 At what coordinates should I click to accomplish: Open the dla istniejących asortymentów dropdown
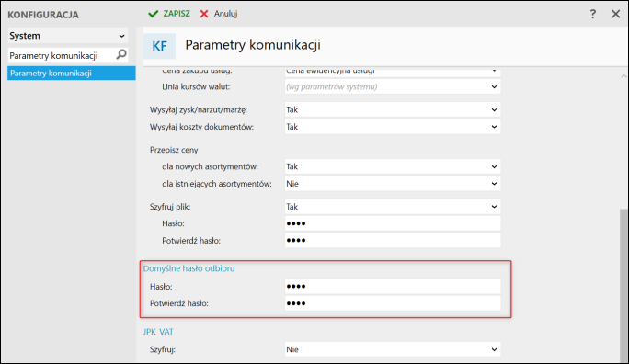click(x=393, y=184)
